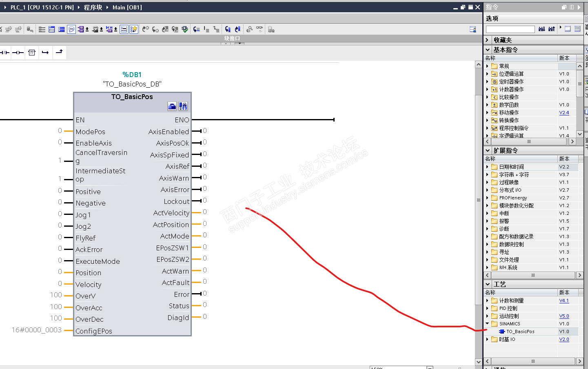
Task: Click the interface view icon right of toolbar
Action: click(473, 29)
